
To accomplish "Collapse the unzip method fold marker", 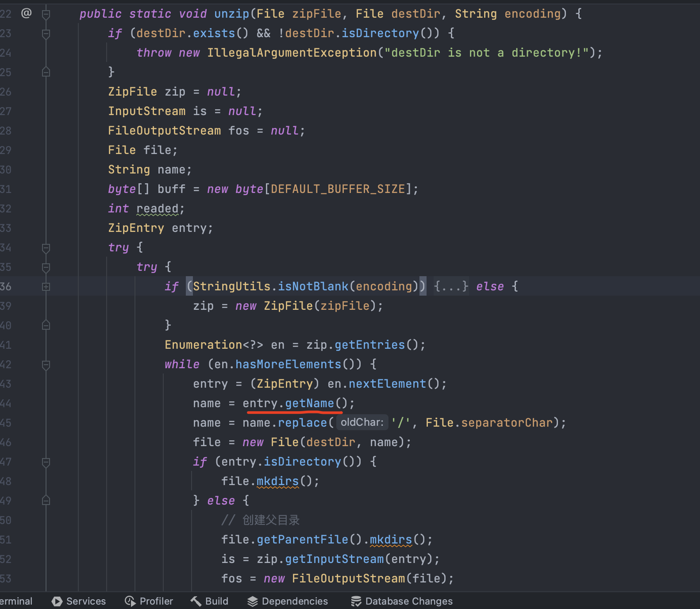I will point(46,14).
